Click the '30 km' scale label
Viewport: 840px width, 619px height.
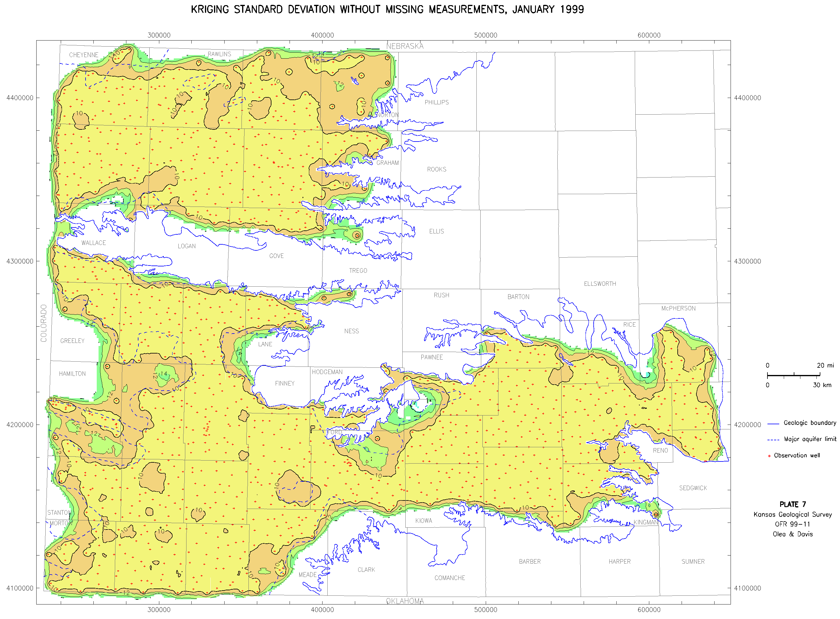[822, 385]
